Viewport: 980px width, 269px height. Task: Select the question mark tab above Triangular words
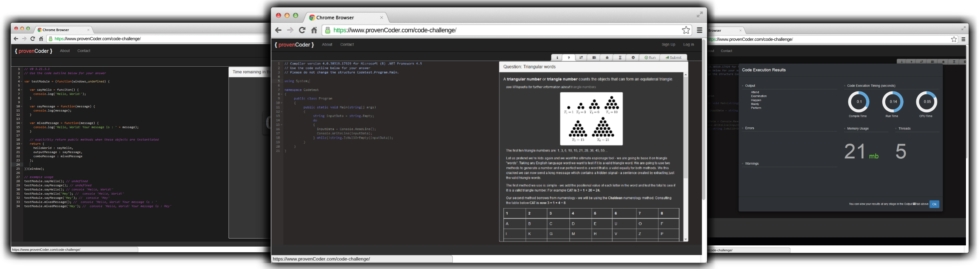tap(569, 57)
